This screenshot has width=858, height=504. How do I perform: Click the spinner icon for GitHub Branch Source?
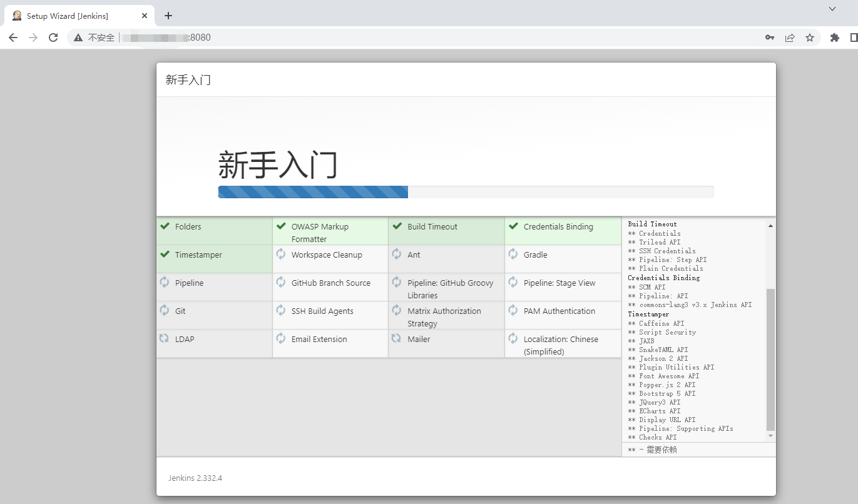tap(281, 282)
